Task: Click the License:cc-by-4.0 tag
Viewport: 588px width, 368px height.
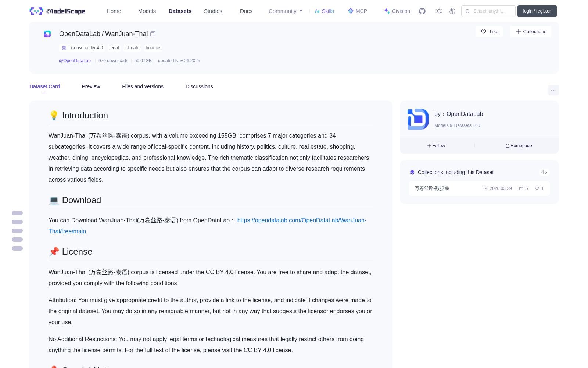Action: (x=82, y=48)
